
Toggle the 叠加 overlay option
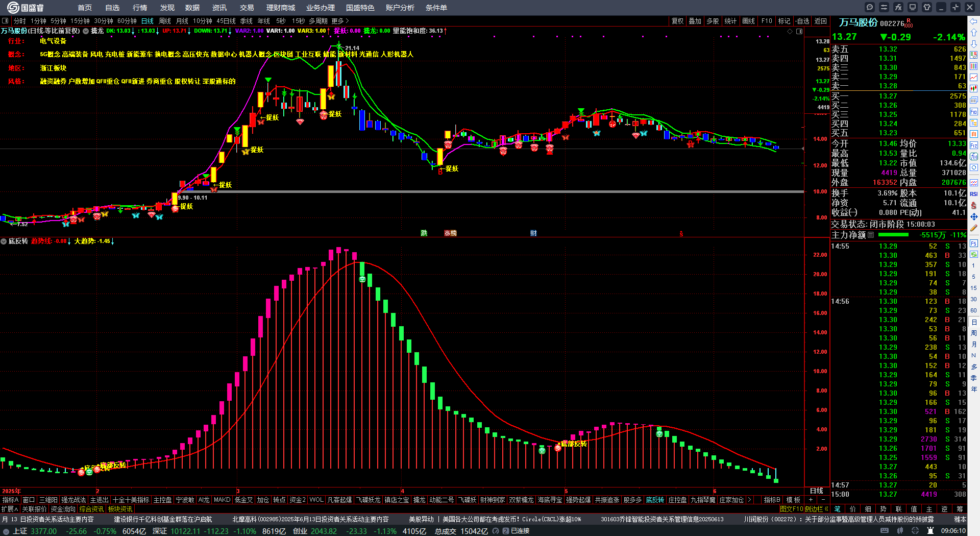click(x=695, y=21)
